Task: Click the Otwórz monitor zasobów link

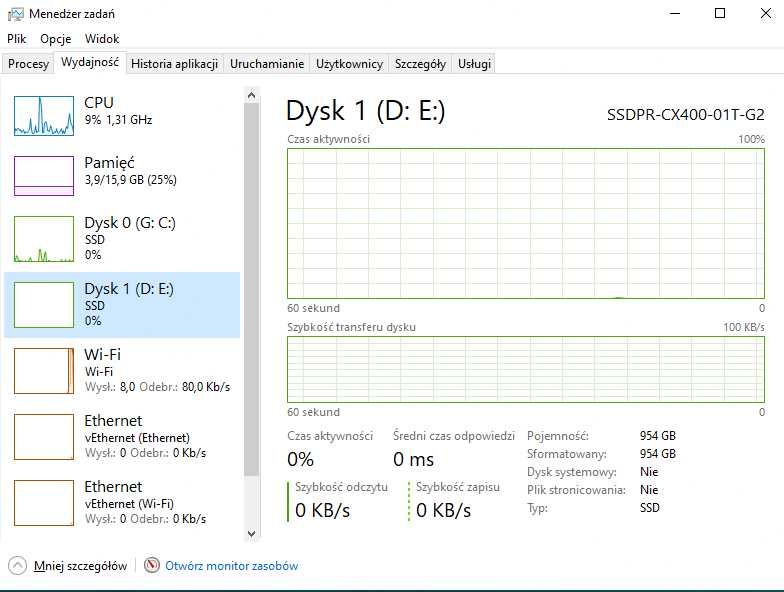Action: tap(231, 566)
